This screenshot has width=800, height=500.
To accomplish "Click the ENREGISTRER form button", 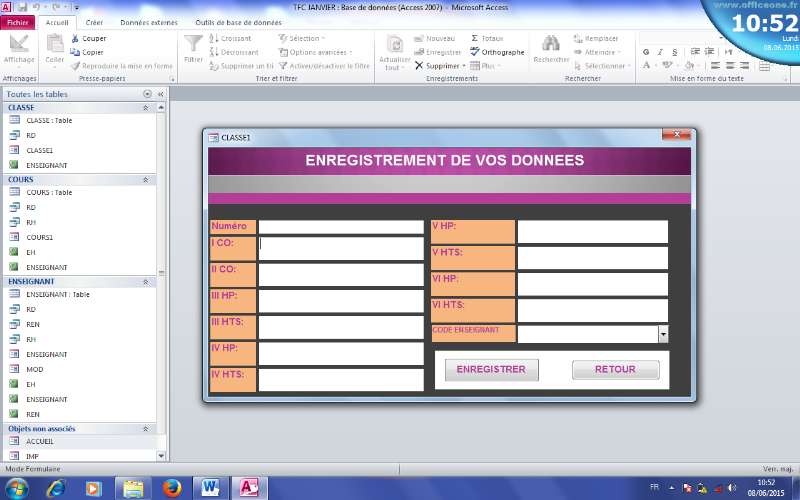I will (491, 369).
